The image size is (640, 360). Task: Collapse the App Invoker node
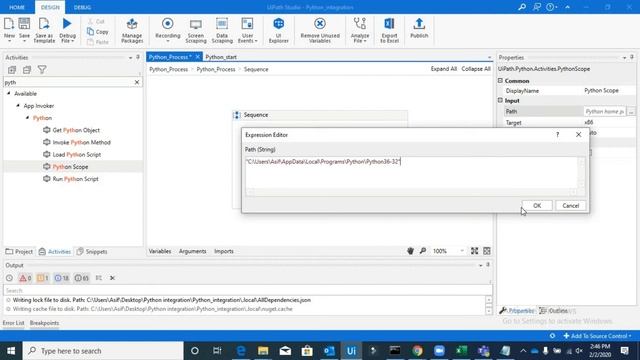pos(18,106)
